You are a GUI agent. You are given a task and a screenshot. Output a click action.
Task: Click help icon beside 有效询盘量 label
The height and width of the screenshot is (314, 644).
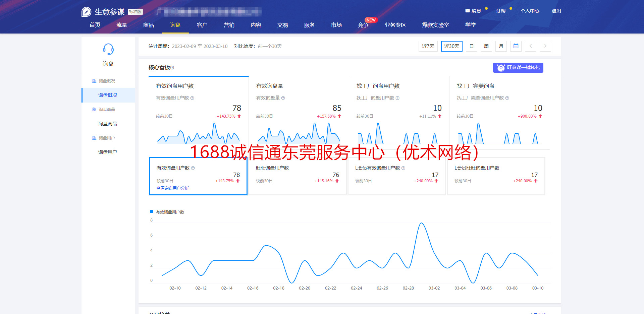(x=283, y=98)
